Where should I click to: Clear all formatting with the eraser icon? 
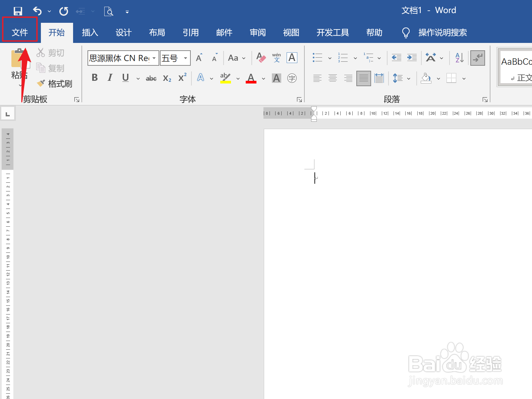(261, 58)
